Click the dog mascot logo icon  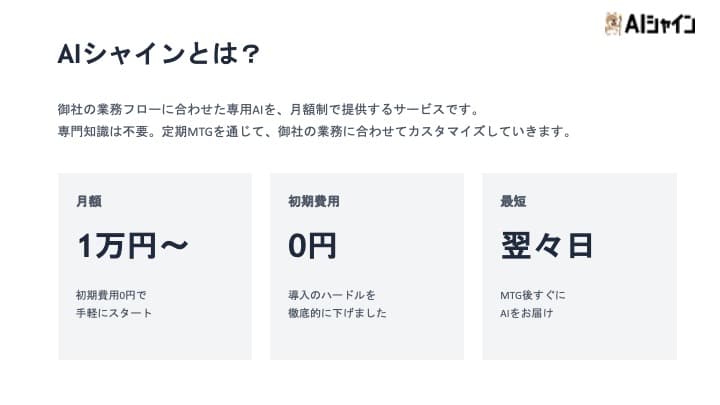coord(614,23)
